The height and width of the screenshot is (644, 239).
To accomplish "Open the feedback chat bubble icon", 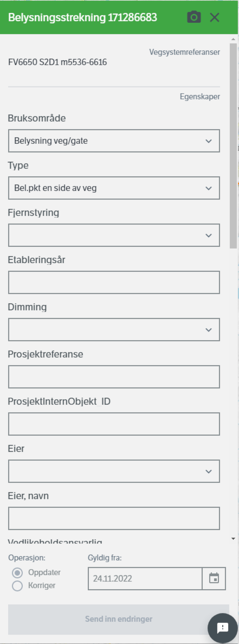I will tap(223, 628).
